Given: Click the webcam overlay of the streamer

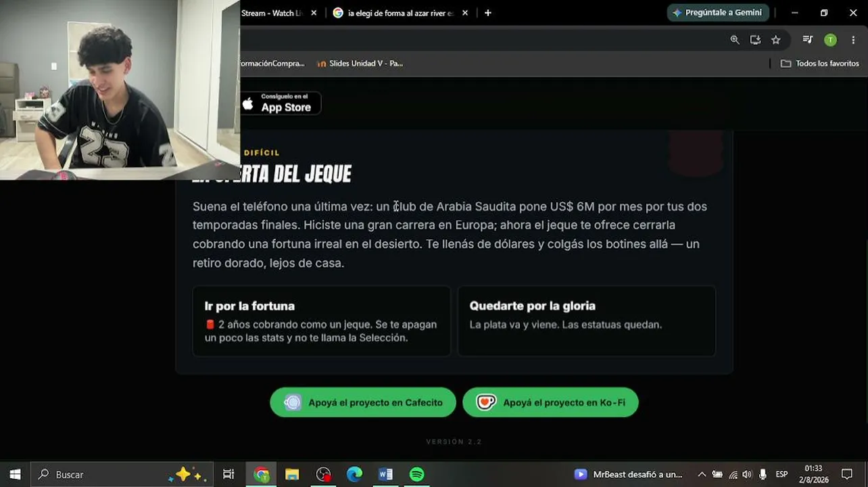Looking at the screenshot, I should [120, 90].
